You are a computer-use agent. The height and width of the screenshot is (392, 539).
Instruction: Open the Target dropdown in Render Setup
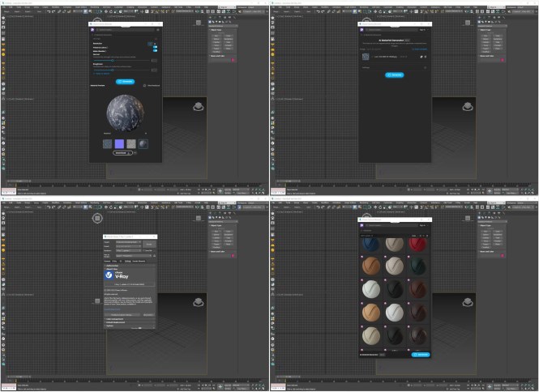pos(129,242)
